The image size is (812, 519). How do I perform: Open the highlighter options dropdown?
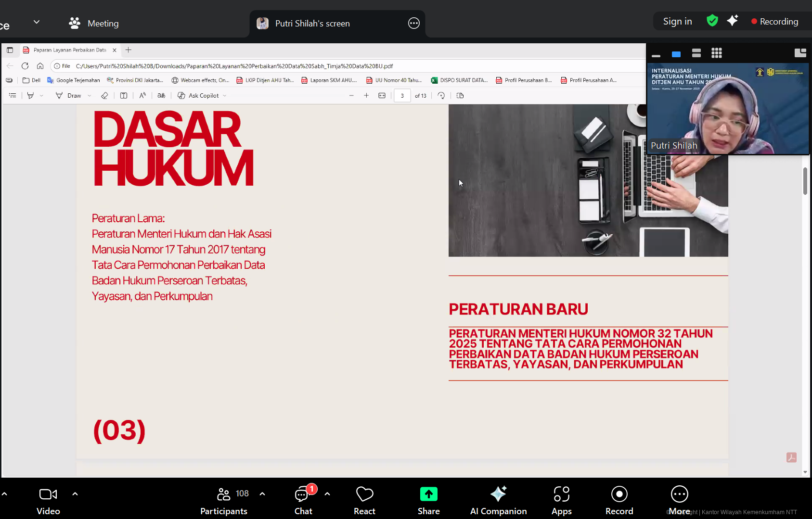point(41,95)
